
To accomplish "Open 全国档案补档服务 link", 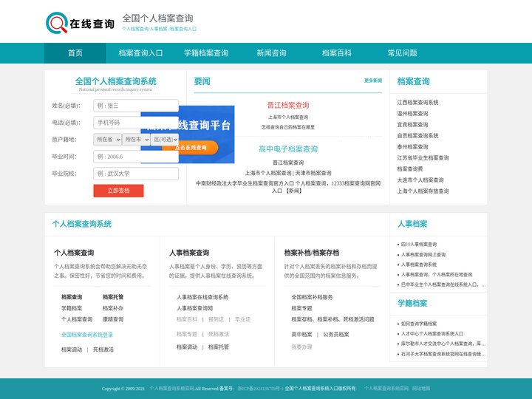I will click(x=312, y=297).
